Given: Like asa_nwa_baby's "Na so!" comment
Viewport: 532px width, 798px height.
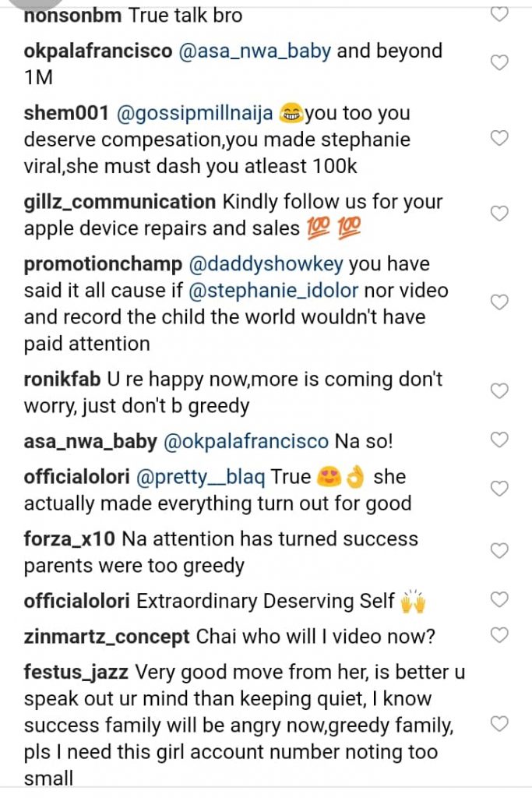Looking at the screenshot, I should [x=499, y=440].
